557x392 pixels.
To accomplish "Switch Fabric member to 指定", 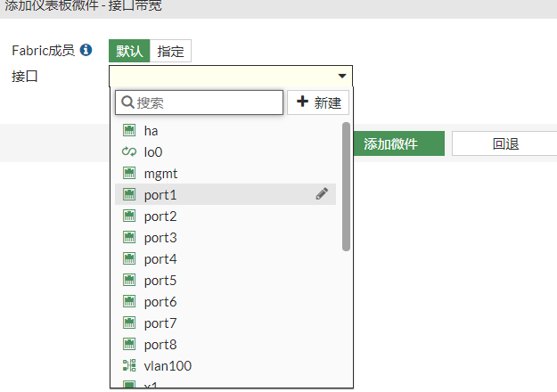I will pyautogui.click(x=170, y=51).
